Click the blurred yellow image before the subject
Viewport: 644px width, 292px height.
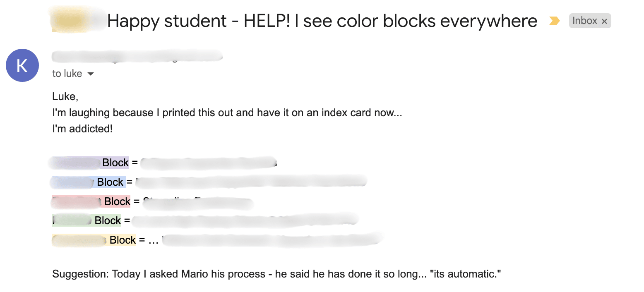(70, 19)
